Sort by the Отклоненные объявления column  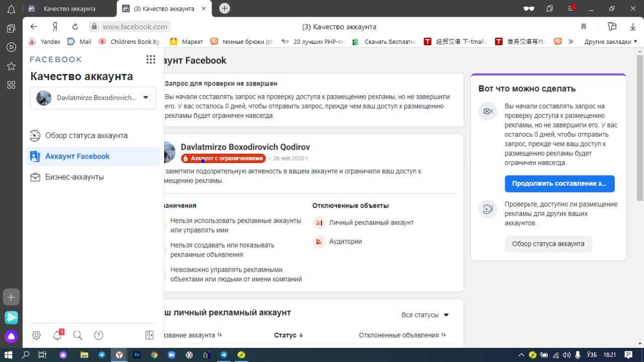coord(403,335)
